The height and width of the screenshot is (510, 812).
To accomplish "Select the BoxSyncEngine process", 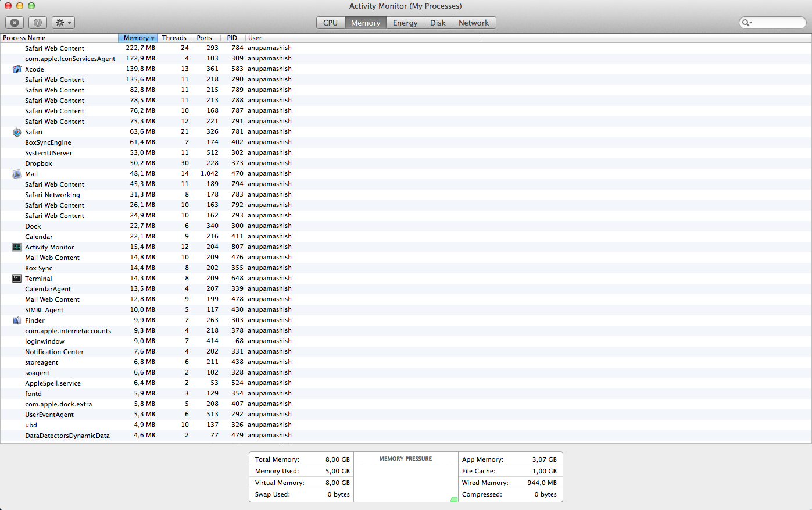I will click(406, 142).
